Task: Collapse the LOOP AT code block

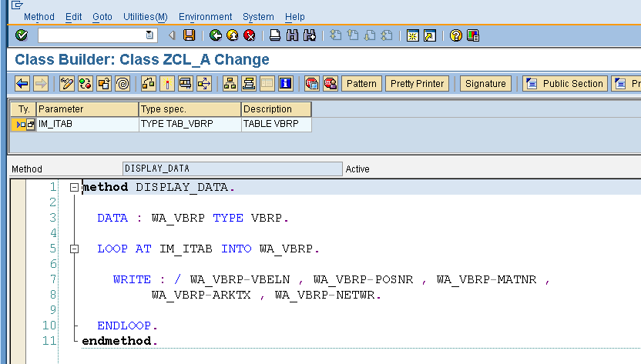Action: point(74,249)
